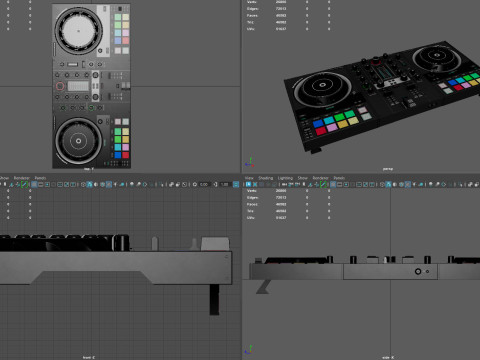The width and height of the screenshot is (480, 360).
Task: Toggle textured display in side view toolbar
Action: pyautogui.click(x=408, y=184)
